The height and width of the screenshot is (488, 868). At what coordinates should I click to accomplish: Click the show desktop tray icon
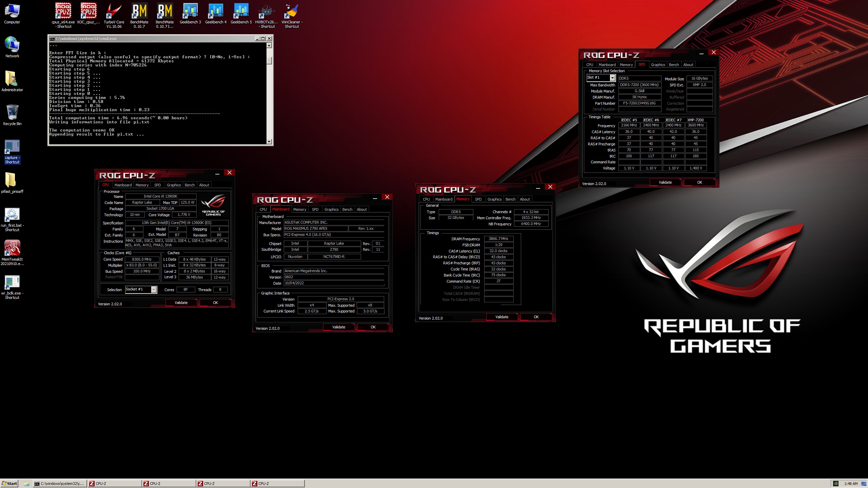click(864, 484)
